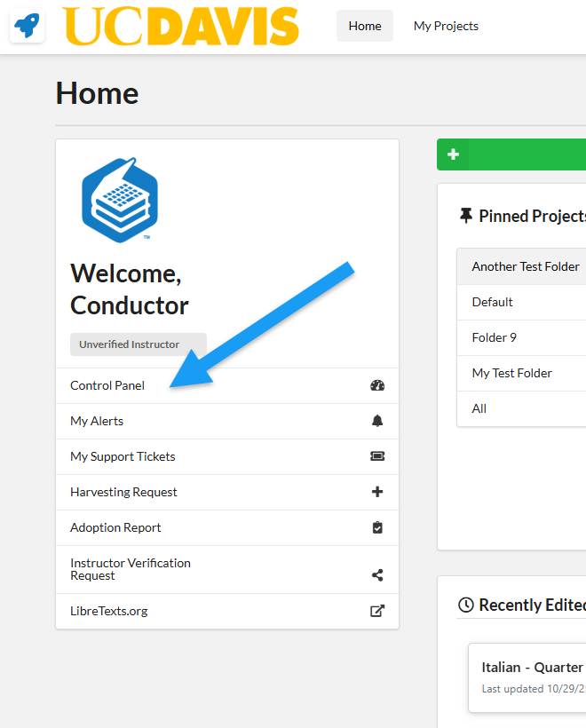Select Another Test Folder pinned folder
Screen dimensions: 586x728
pos(521,266)
